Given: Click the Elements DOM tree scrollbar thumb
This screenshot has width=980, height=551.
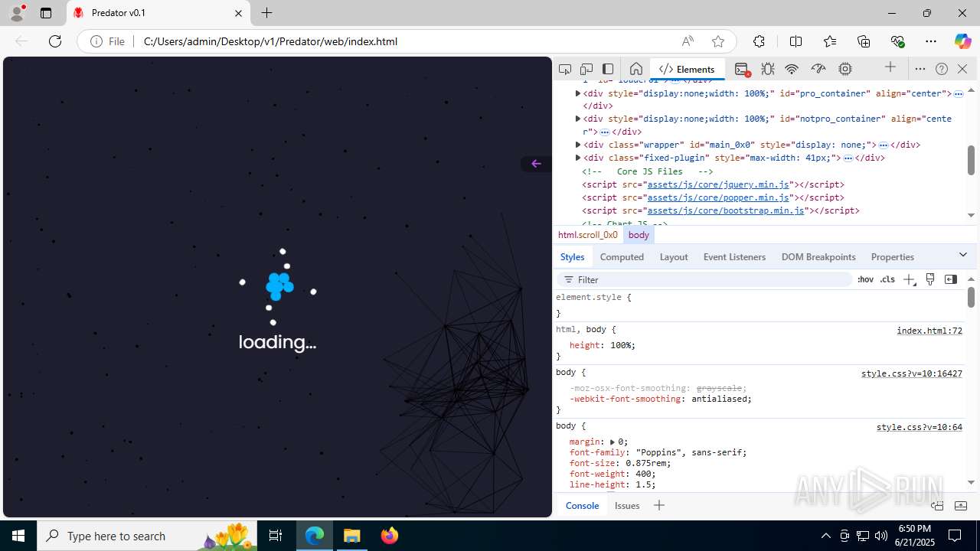Looking at the screenshot, I should pyautogui.click(x=971, y=159).
